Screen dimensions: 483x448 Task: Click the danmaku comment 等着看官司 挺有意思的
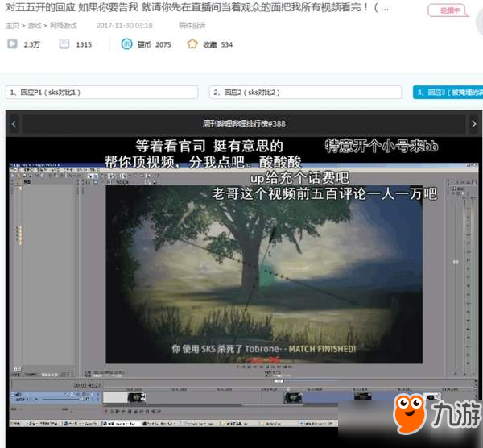pos(209,146)
